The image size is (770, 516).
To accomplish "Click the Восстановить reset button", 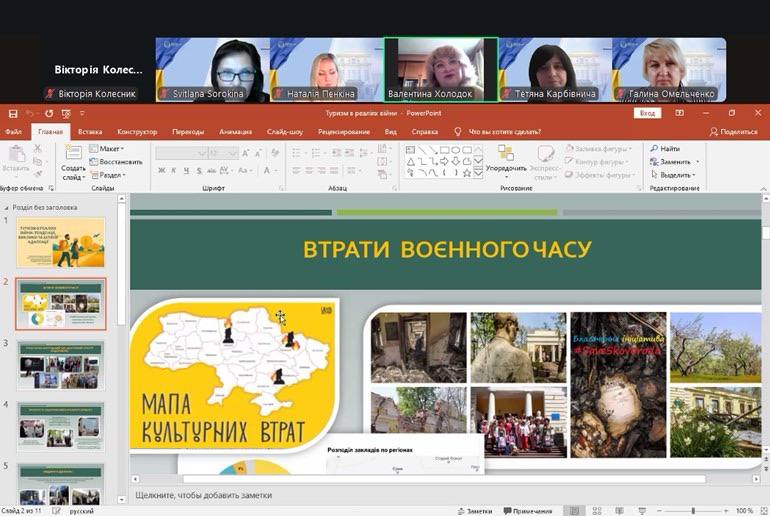I will click(x=116, y=161).
